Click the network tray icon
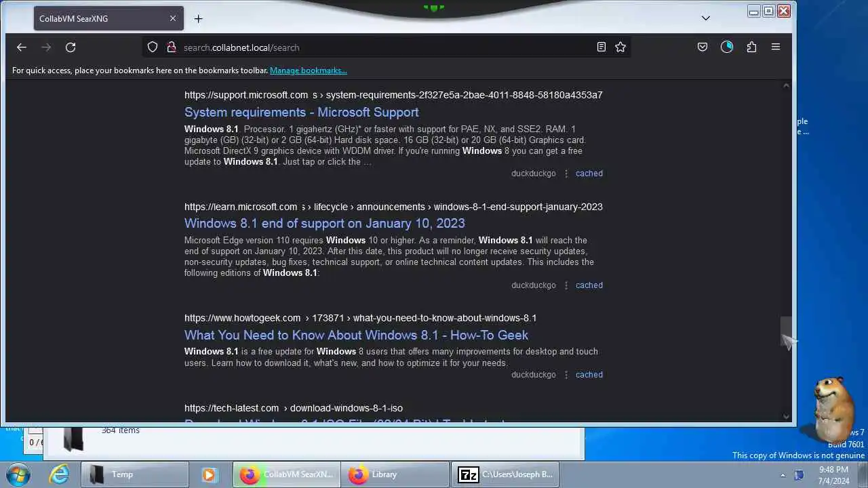 pos(799,475)
